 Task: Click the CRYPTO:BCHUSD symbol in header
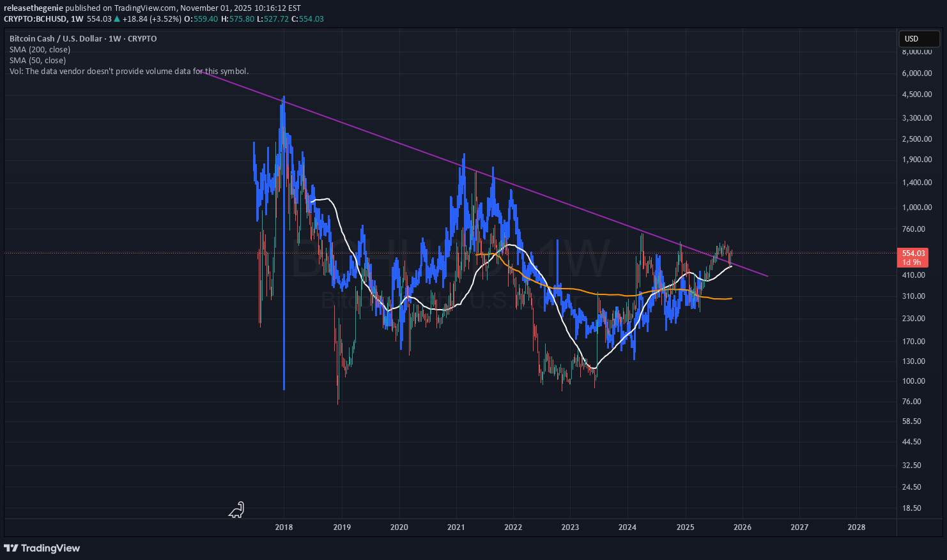pos(35,19)
